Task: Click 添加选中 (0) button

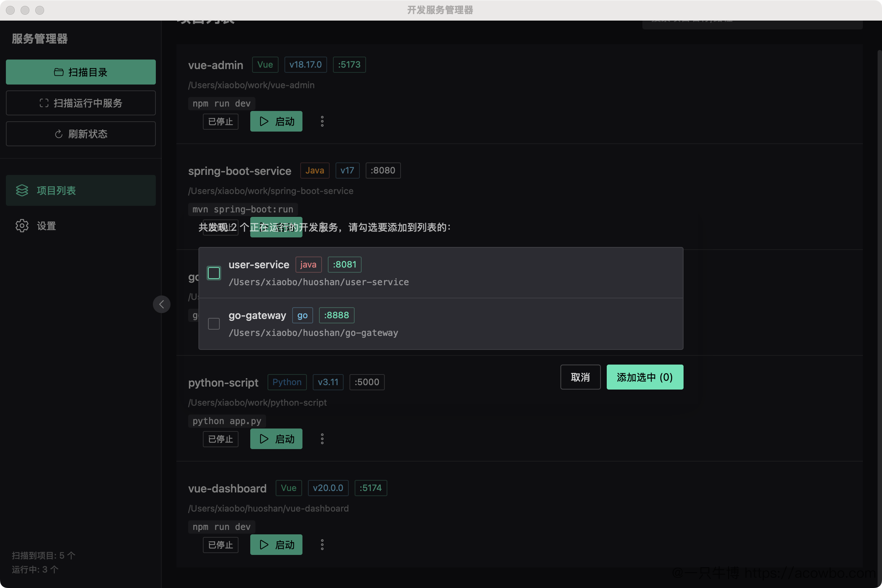Action: click(x=645, y=377)
